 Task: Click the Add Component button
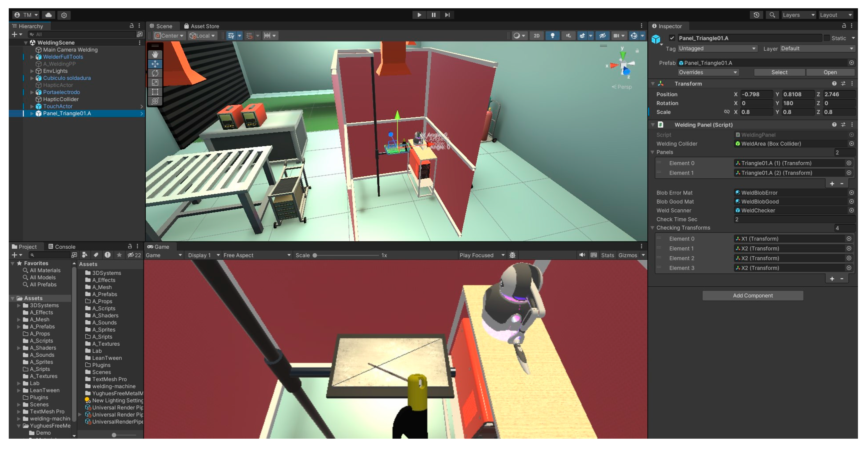(x=753, y=295)
